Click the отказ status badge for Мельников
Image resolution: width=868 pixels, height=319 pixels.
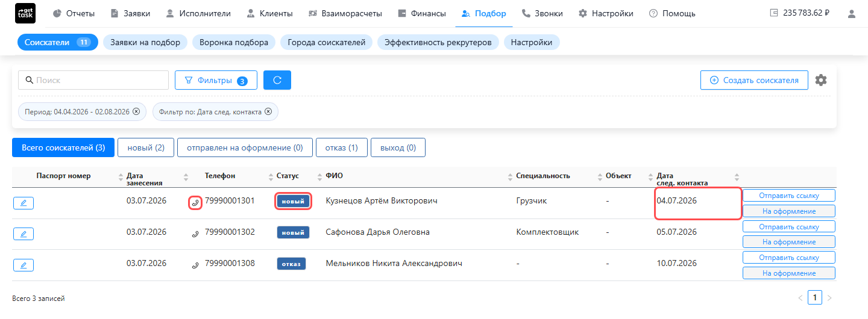tap(292, 264)
